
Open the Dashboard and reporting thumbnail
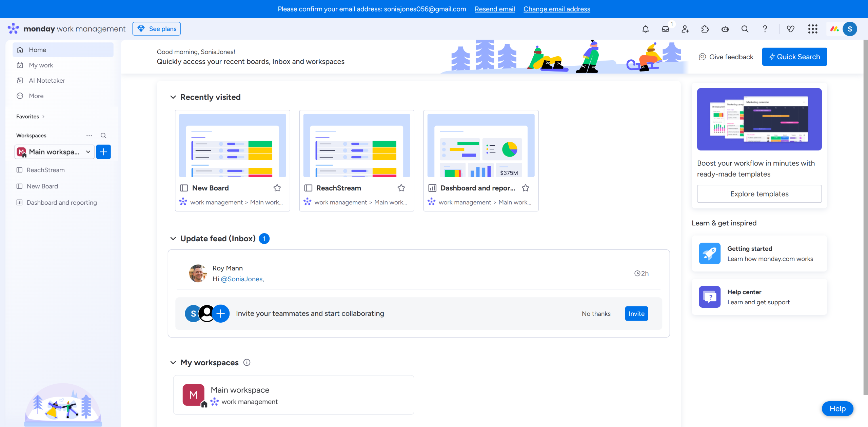[481, 146]
